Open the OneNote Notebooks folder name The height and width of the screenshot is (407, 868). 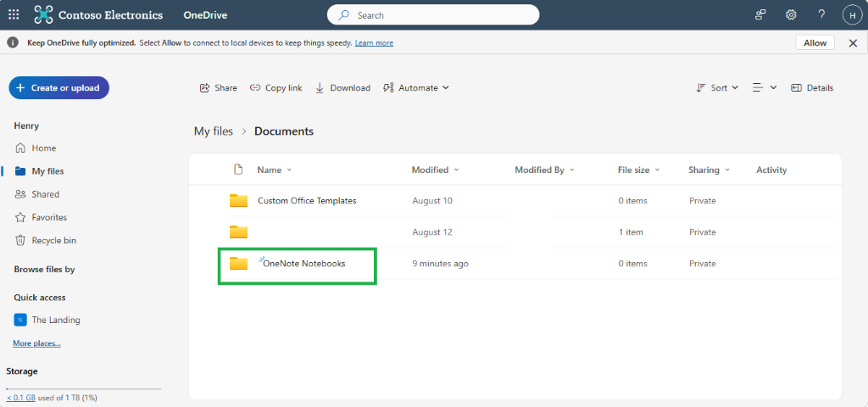pos(304,264)
